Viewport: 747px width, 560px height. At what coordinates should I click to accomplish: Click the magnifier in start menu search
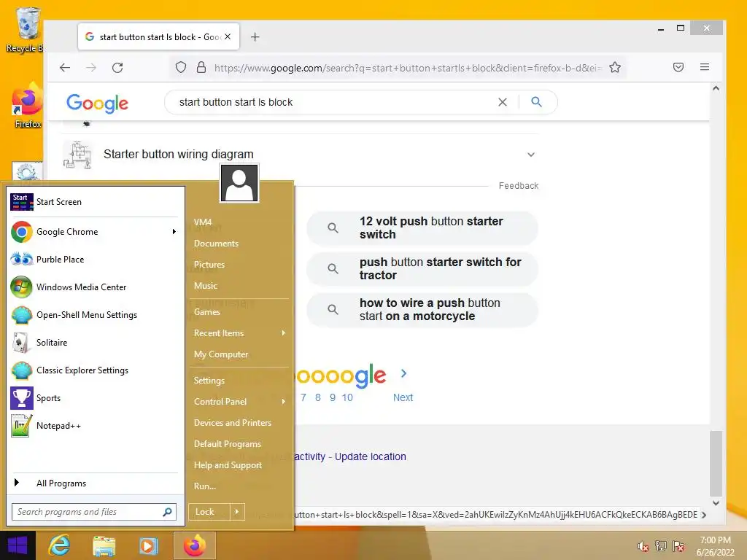click(x=167, y=512)
